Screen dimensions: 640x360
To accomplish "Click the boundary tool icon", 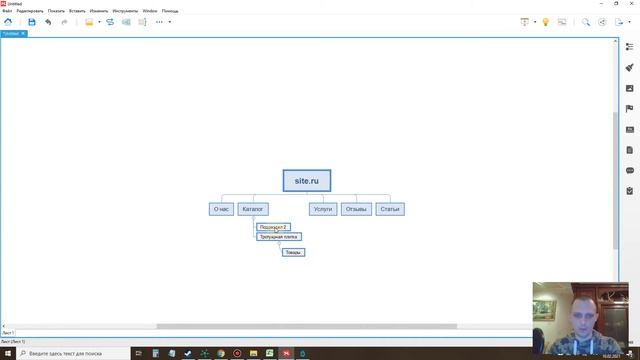I will [126, 22].
